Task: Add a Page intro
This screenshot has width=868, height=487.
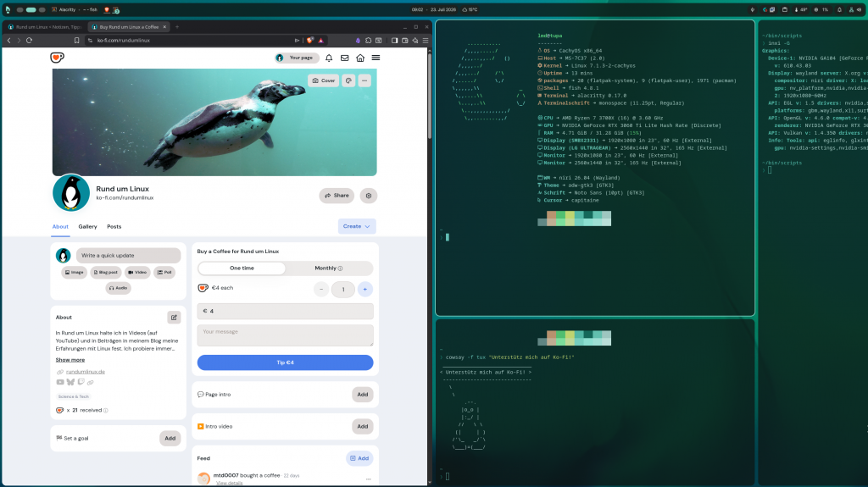Action: [x=363, y=395]
